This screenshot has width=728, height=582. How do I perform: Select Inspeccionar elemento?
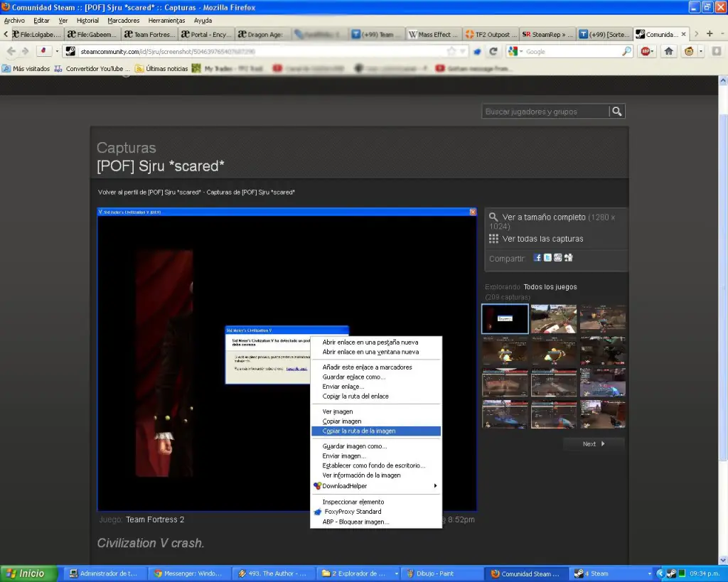(376, 502)
